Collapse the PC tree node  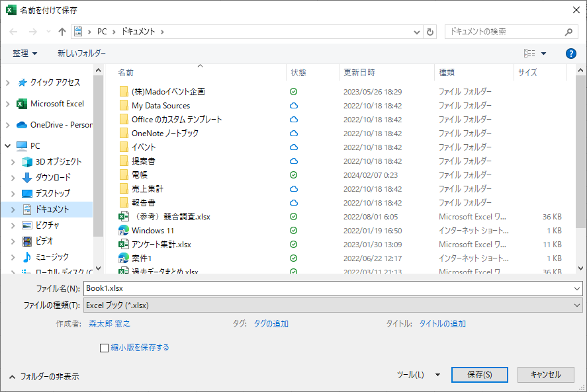[x=7, y=146]
